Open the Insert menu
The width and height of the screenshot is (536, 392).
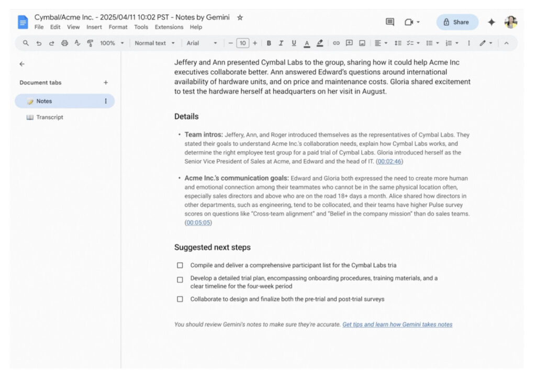coord(94,27)
